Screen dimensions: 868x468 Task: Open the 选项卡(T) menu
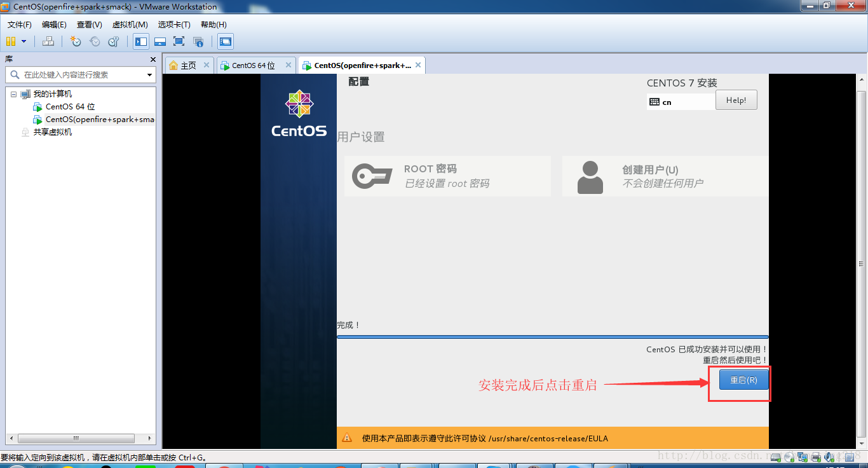coord(174,25)
